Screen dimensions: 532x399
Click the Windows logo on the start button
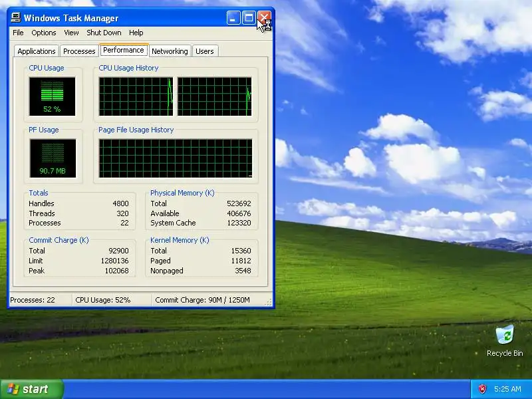point(13,389)
